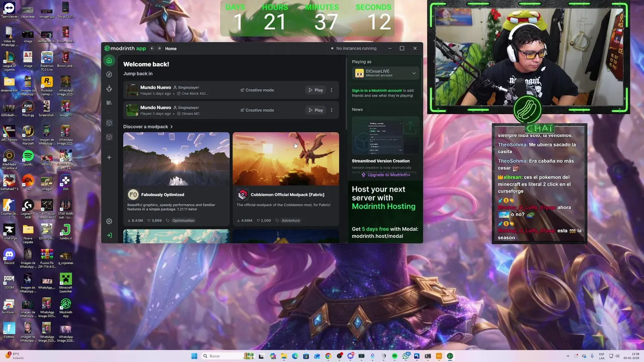Click Creative mode label on Dioses MC row
This screenshot has width=644, height=362.
[x=257, y=110]
